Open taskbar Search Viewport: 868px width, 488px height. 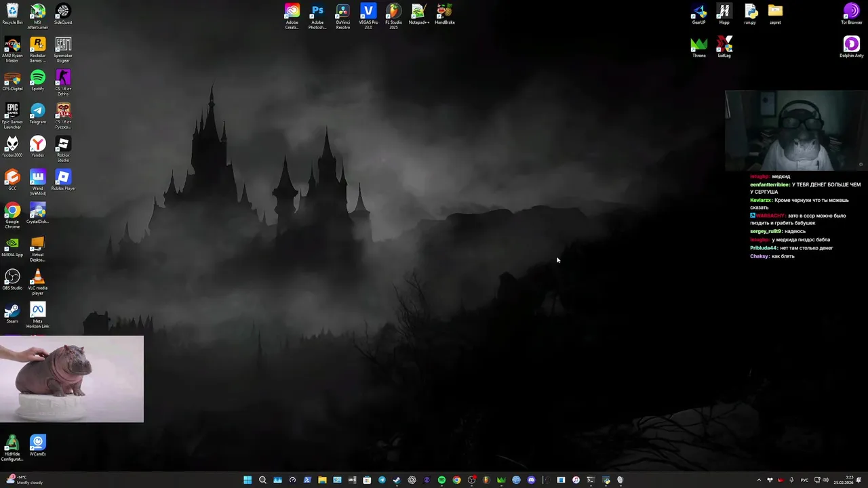[x=262, y=480]
